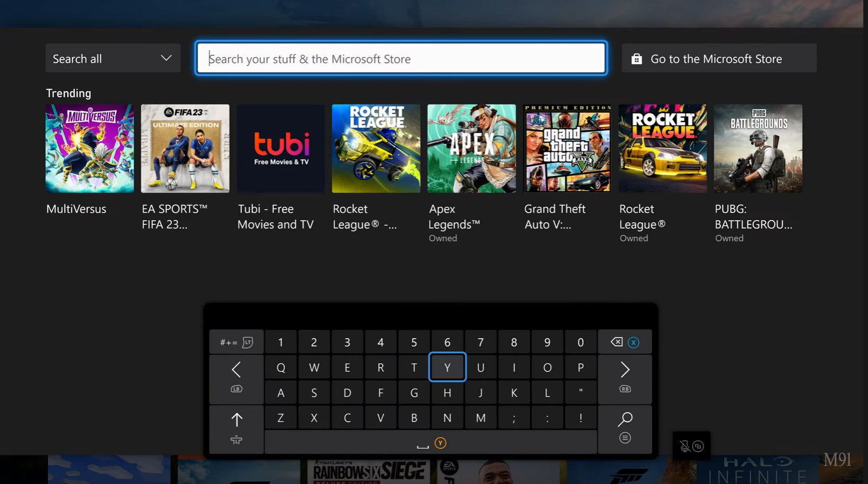Open the Apex Legends game tile

[x=472, y=149]
